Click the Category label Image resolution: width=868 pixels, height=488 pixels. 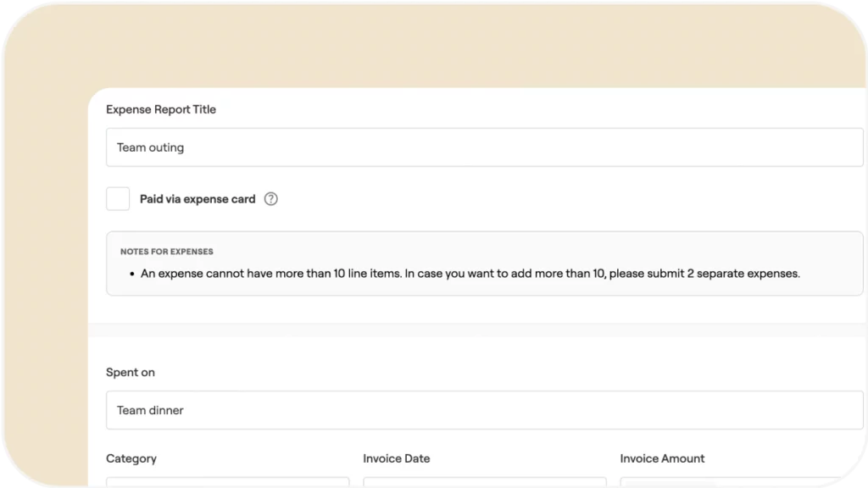[x=131, y=458]
